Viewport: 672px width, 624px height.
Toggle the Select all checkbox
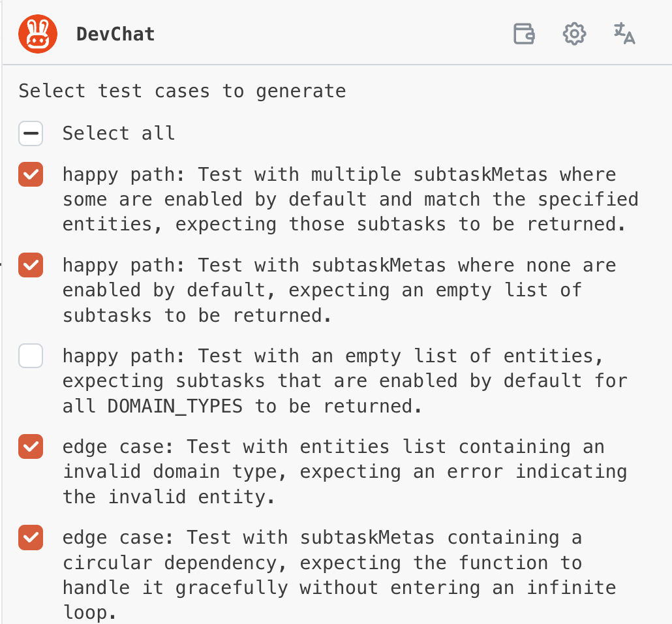tap(31, 133)
